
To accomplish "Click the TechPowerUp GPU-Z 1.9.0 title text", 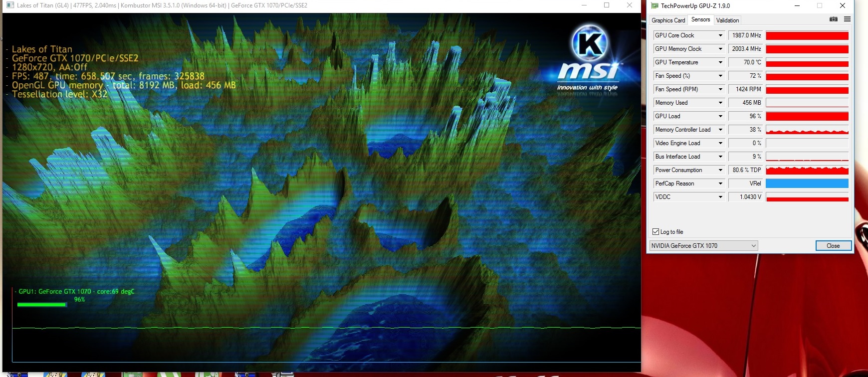I will coord(695,6).
